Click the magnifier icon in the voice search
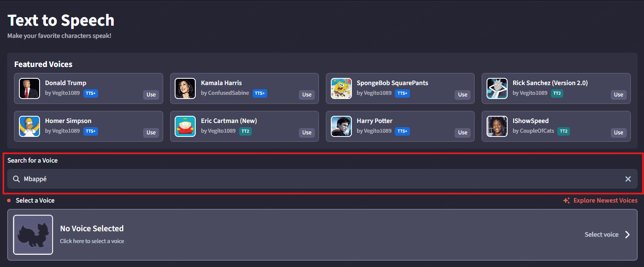Viewport: 644px width, 267px height. pos(16,179)
